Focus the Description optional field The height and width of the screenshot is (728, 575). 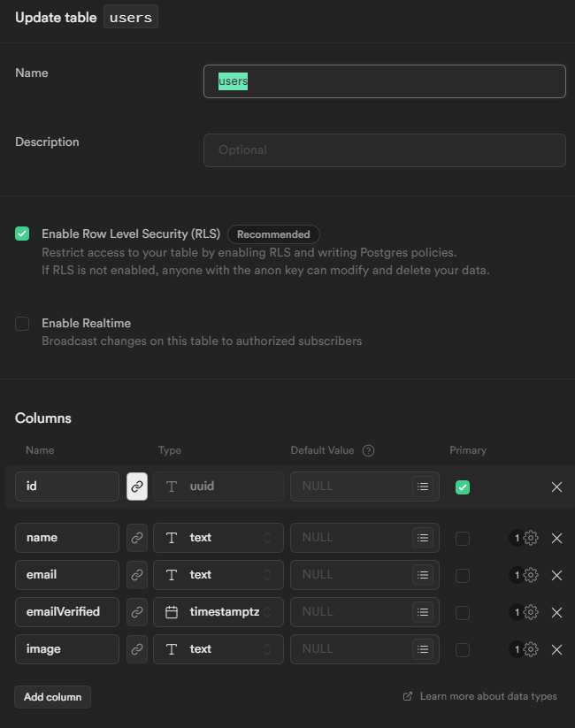coord(385,150)
